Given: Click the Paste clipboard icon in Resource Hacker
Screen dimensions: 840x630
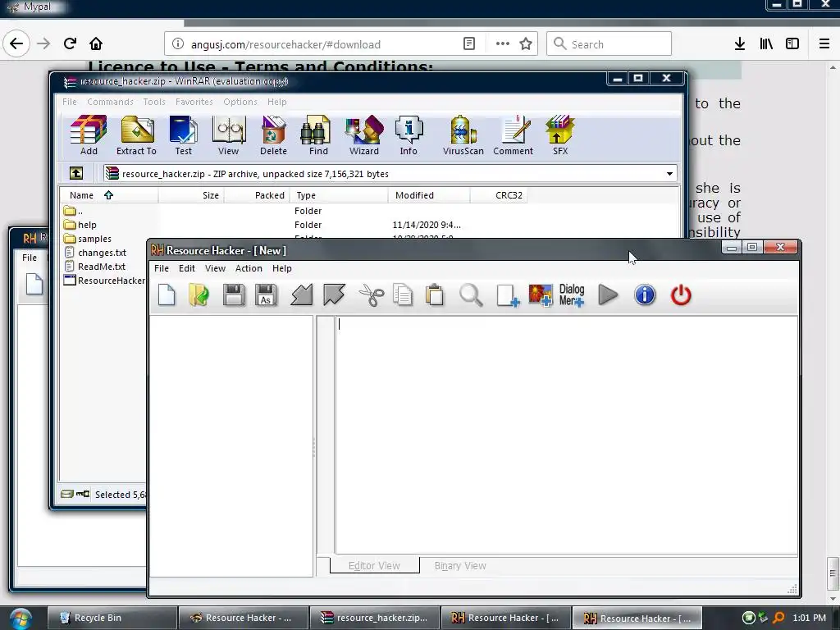Looking at the screenshot, I should (x=435, y=295).
